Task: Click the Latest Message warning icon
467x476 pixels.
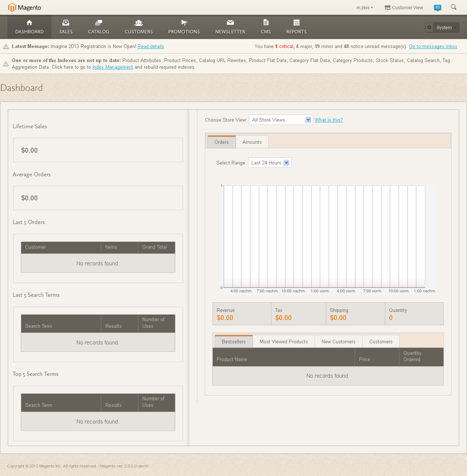Action: pos(6,47)
